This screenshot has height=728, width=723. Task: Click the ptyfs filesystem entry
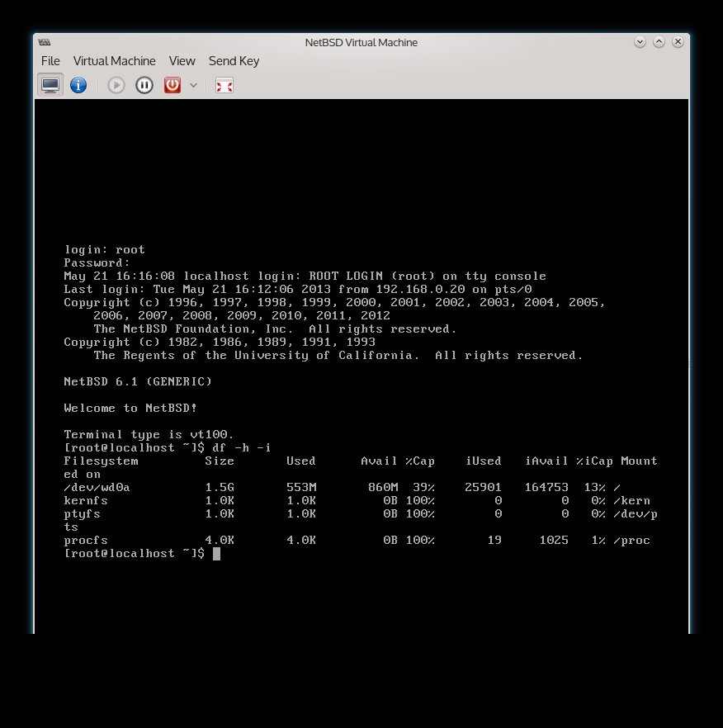point(83,514)
